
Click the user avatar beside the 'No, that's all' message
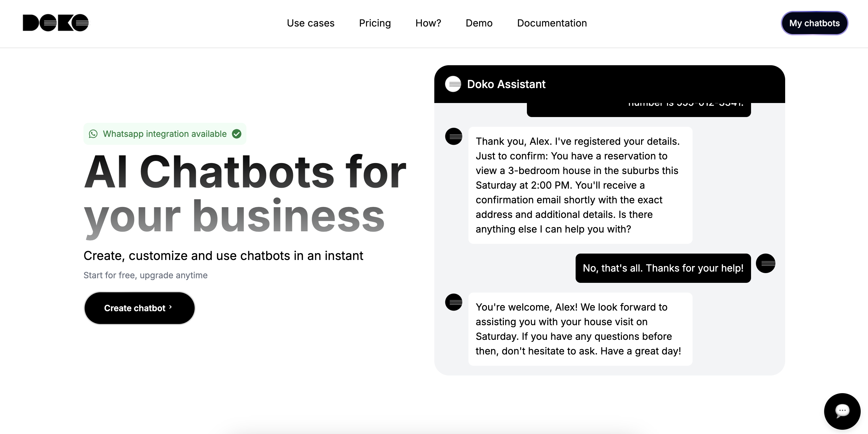tap(765, 263)
